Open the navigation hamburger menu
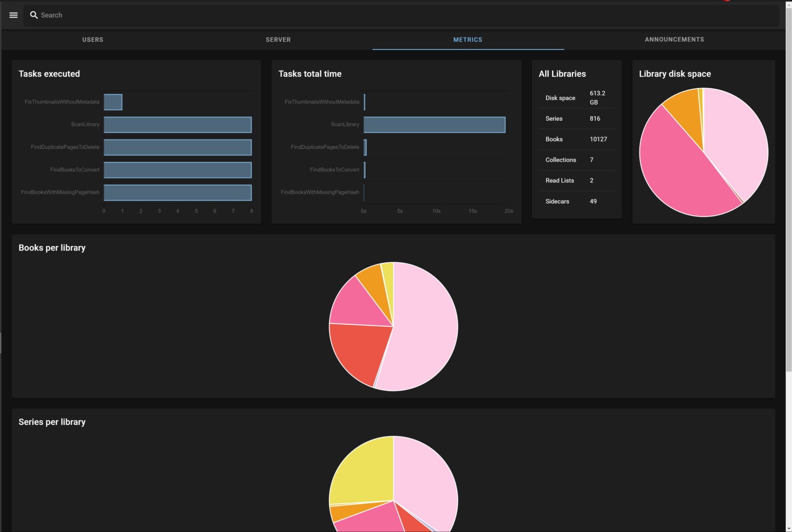Image resolution: width=792 pixels, height=532 pixels. pos(13,15)
